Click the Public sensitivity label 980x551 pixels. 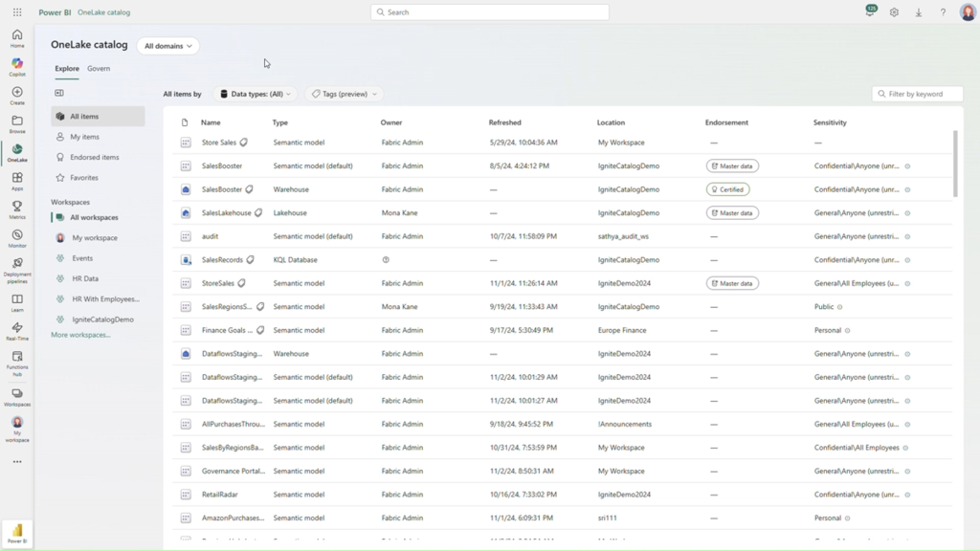click(x=824, y=307)
